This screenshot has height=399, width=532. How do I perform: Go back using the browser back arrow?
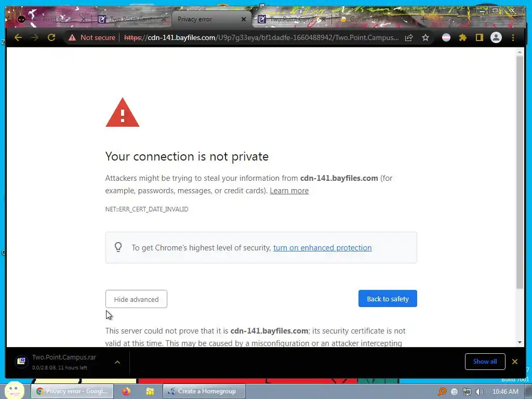point(18,37)
